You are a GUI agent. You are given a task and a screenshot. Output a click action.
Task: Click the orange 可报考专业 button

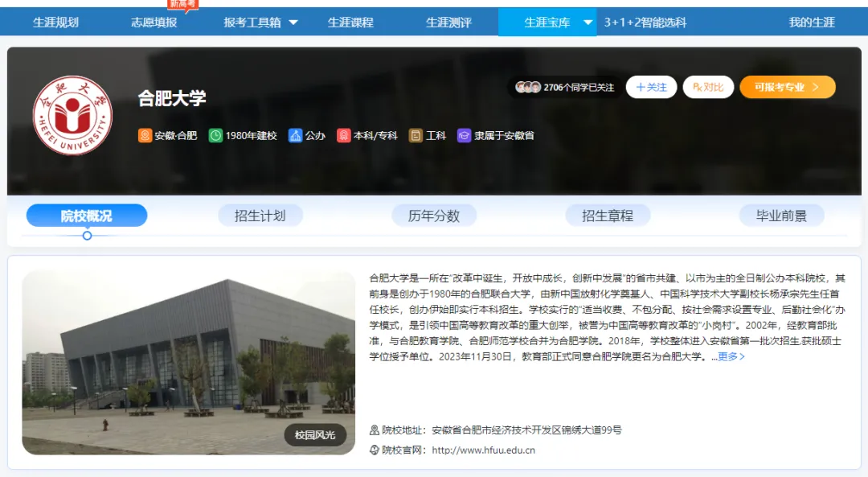787,87
